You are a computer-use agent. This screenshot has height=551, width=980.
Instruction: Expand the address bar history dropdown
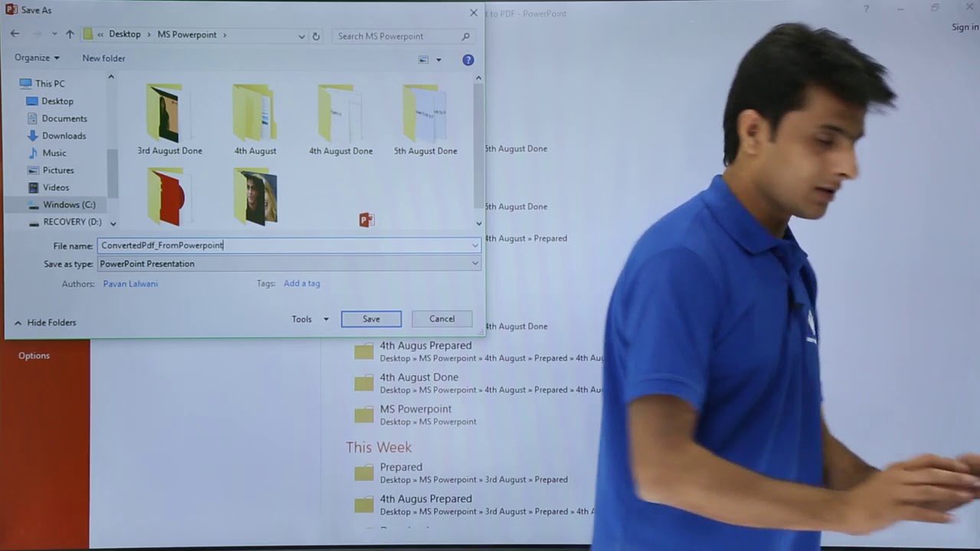point(302,36)
